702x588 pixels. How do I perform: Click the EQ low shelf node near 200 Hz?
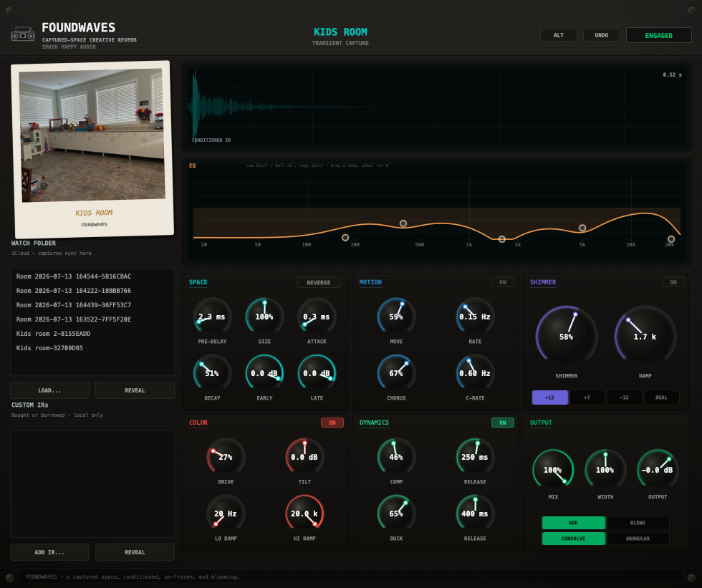345,238
